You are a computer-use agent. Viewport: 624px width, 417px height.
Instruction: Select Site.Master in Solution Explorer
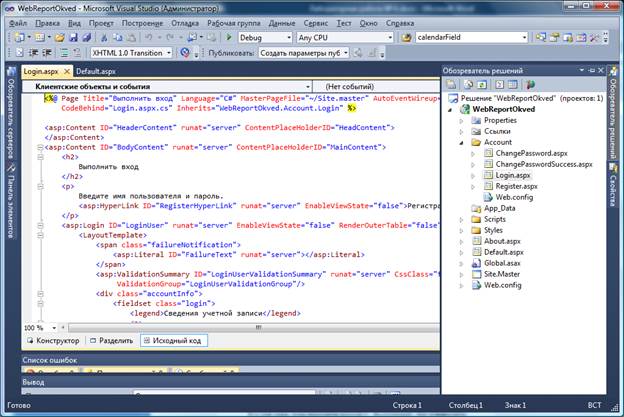click(501, 274)
